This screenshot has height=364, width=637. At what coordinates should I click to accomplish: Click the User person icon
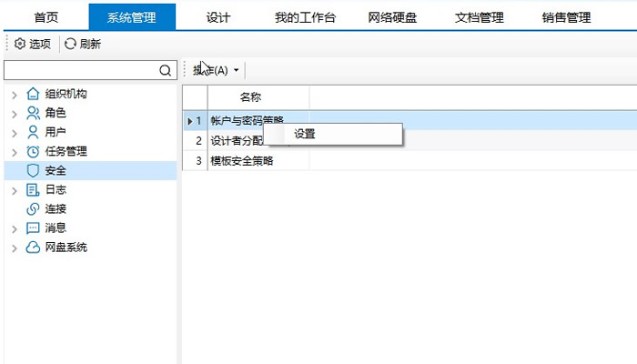(33, 132)
